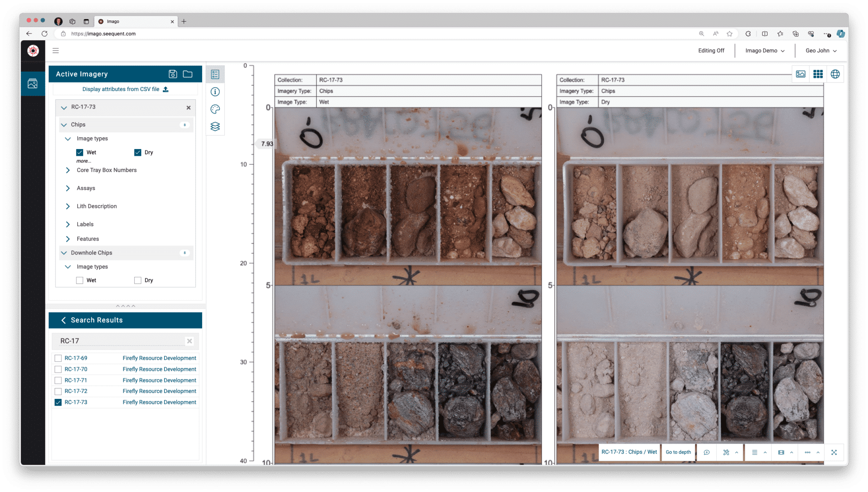Screen dimensions: 868x492
Task: Select the attributes list panel icon
Action: coord(215,74)
